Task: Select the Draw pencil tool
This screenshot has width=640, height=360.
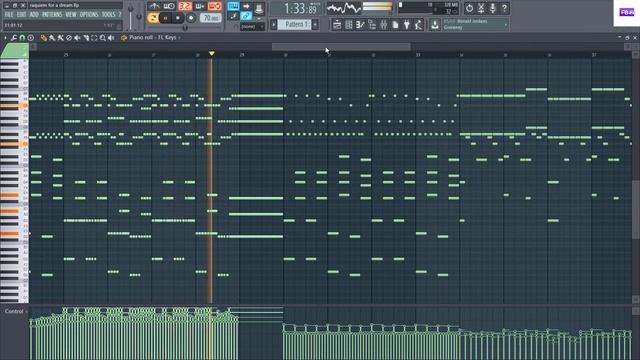Action: [44, 38]
